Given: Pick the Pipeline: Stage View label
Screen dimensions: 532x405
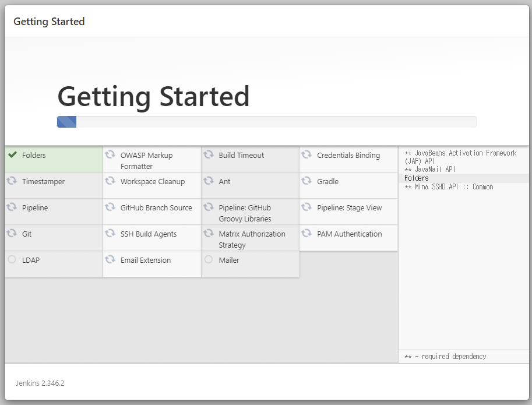Looking at the screenshot, I should click(350, 207).
